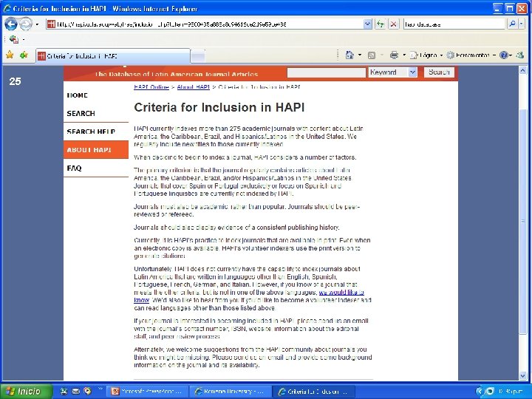Click the RSS feeds icon
This screenshot has width=532, height=399.
click(x=372, y=55)
